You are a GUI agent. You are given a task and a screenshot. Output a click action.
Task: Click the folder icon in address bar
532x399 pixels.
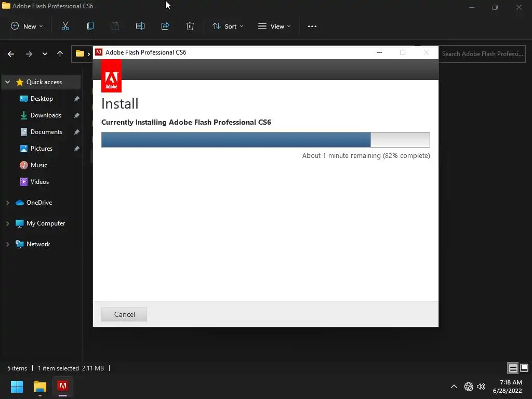(x=79, y=54)
